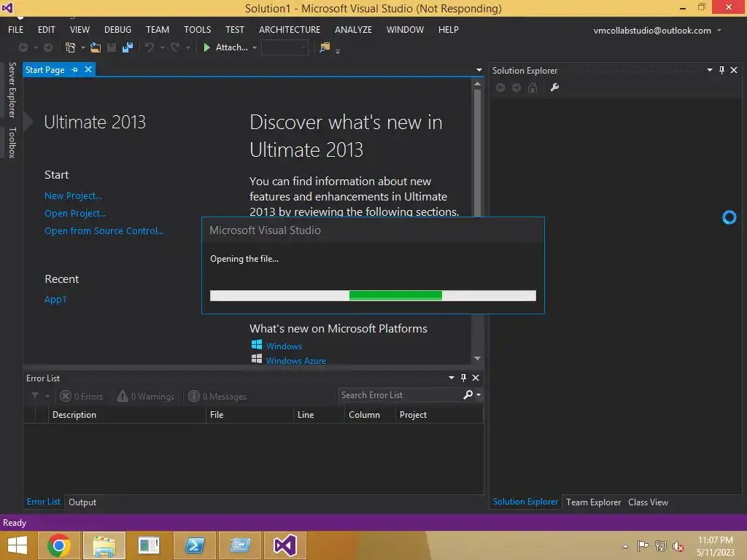Click the Start Page vertical scrollbar thumb
The width and height of the screenshot is (747, 560).
coord(477,152)
